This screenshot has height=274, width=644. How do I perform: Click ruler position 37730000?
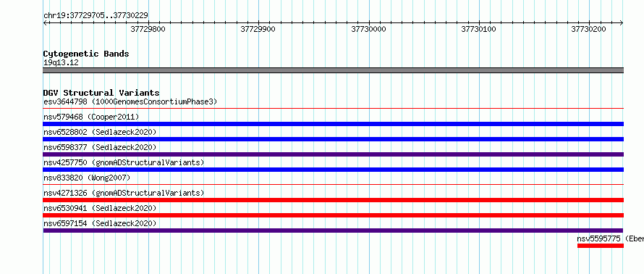click(x=368, y=29)
